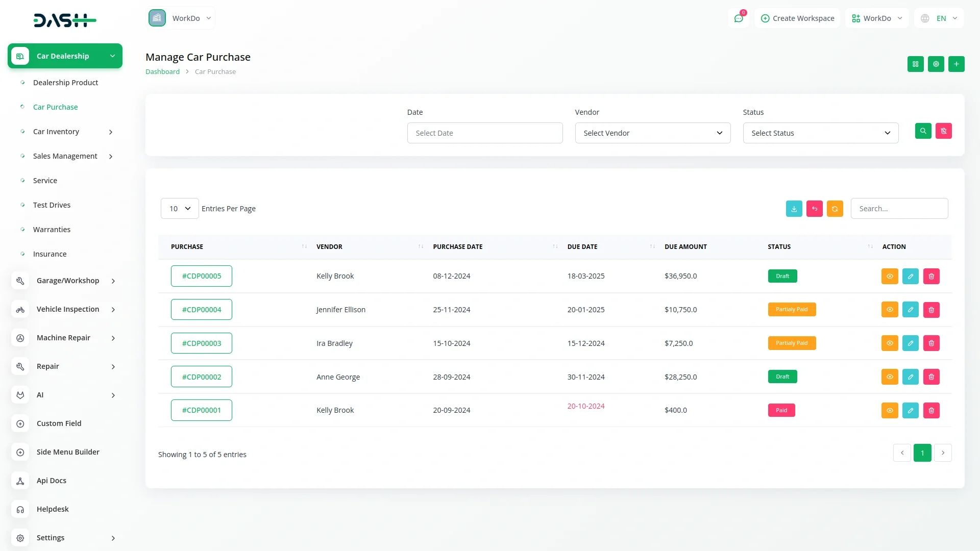View purchase #CDP00005 using eye icon
Screen dimensions: 980x551
click(889, 277)
